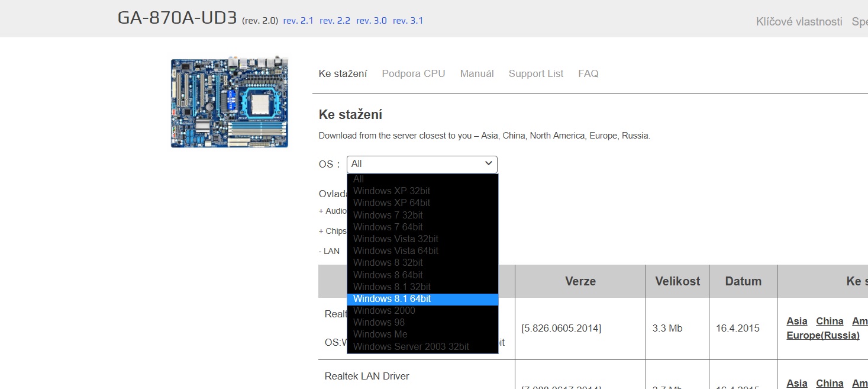The width and height of the screenshot is (868, 389).
Task: Select Windows 8 32bit option
Action: [422, 262]
